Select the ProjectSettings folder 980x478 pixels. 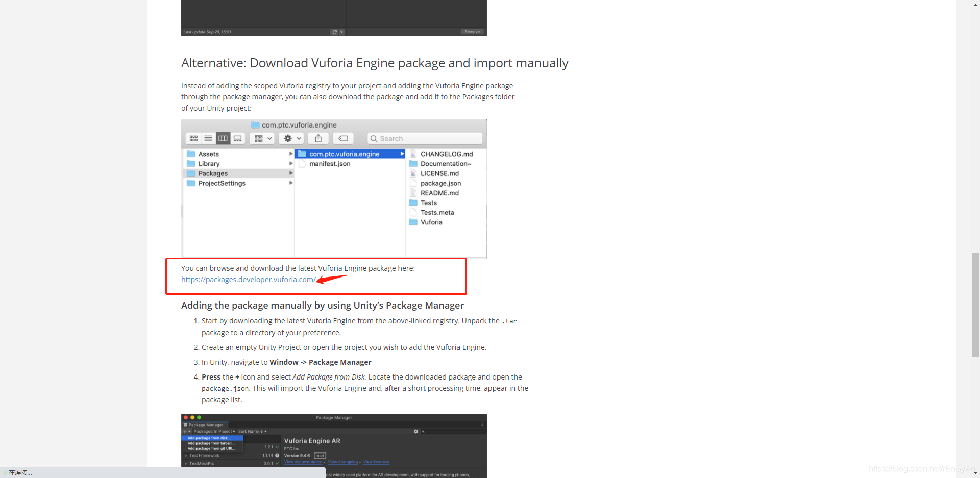coord(238,183)
